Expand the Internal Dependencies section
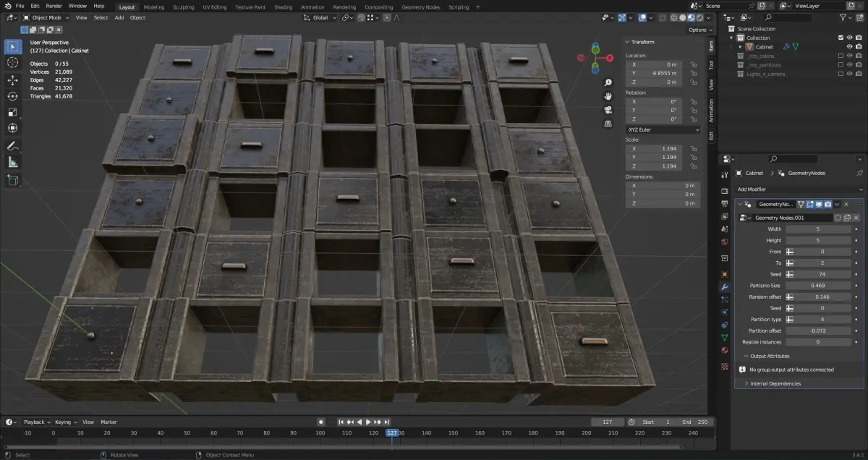 click(775, 383)
